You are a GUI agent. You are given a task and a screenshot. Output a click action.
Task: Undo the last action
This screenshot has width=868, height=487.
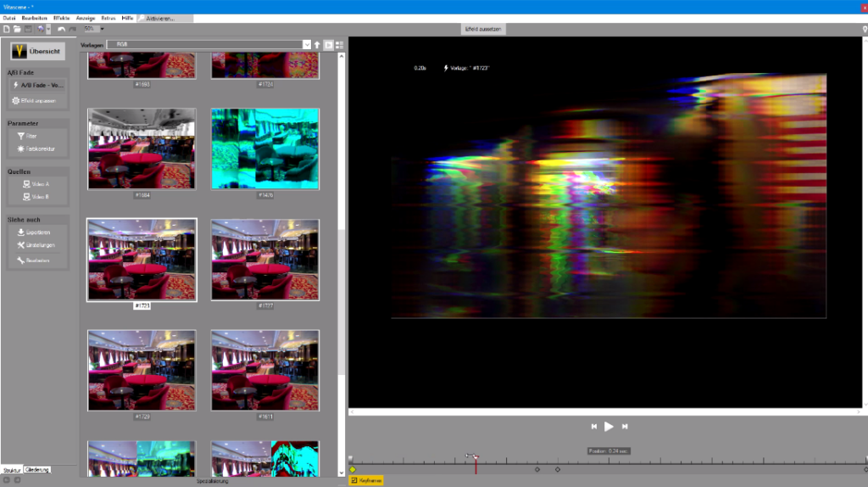61,29
